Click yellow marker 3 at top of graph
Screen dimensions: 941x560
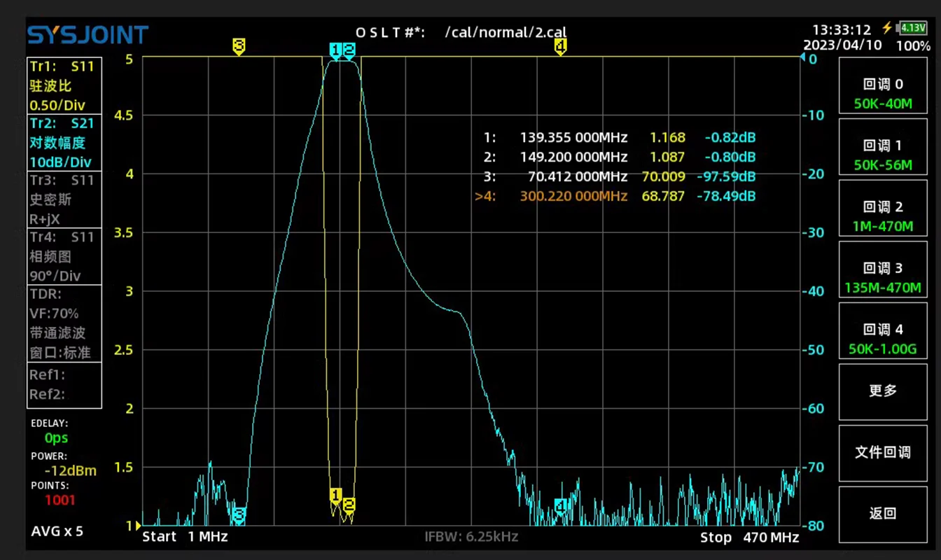click(239, 46)
